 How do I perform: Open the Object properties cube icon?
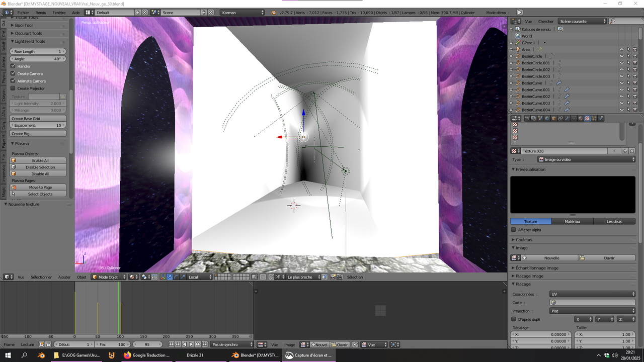tap(554, 118)
